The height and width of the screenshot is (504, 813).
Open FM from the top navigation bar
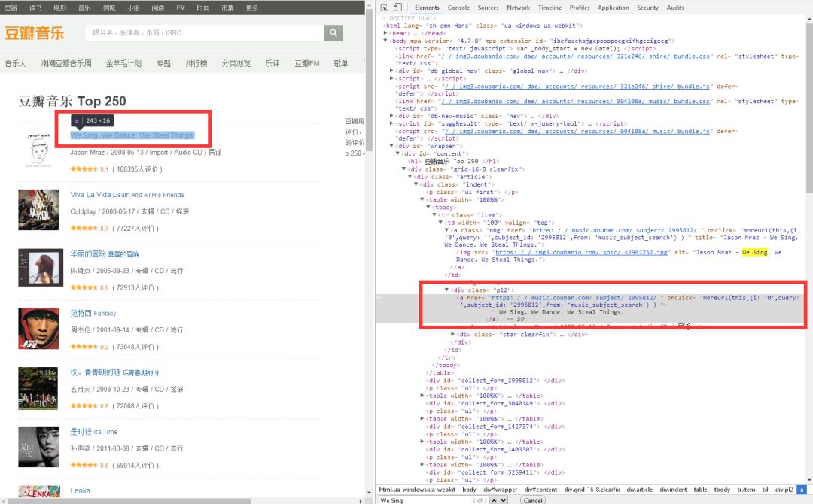click(x=181, y=8)
